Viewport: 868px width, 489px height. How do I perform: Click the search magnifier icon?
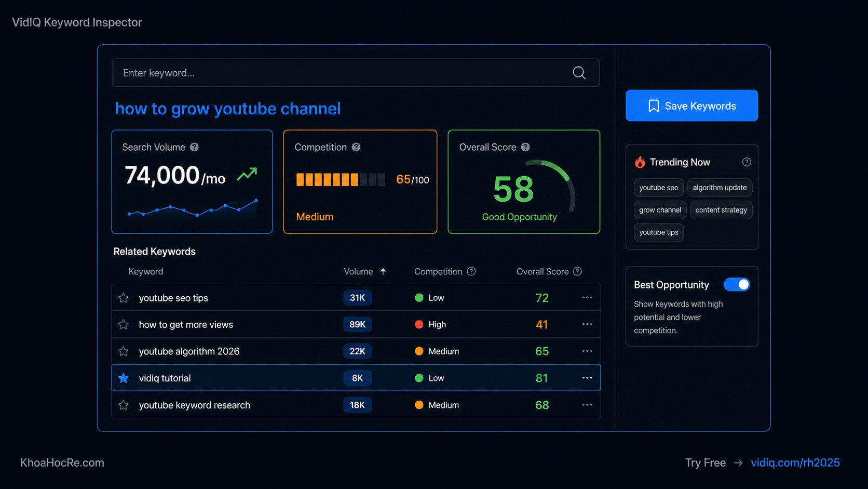[x=579, y=73]
